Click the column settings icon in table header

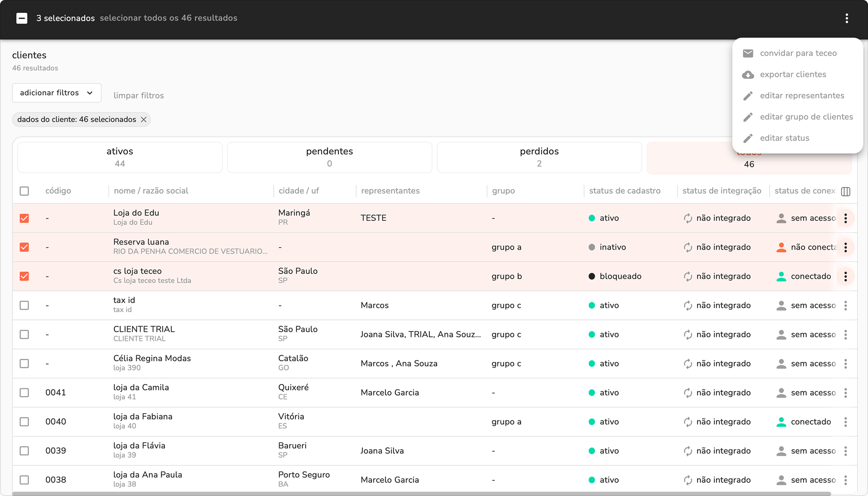845,191
